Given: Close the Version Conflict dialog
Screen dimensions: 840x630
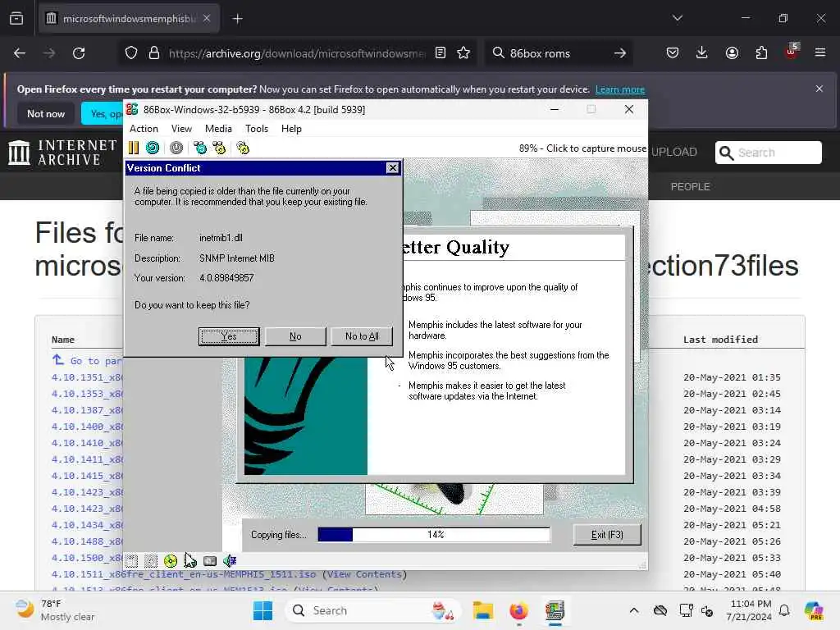Looking at the screenshot, I should point(393,168).
